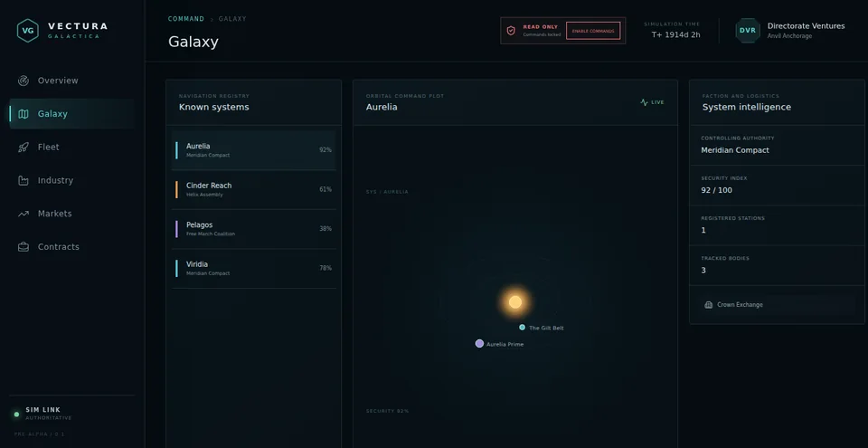Click the Enable Commands button
The image size is (868, 448).
point(593,31)
